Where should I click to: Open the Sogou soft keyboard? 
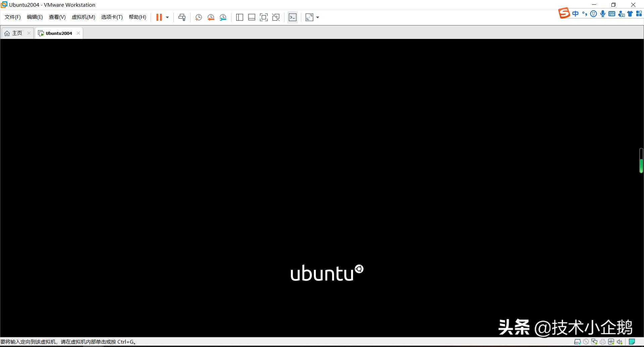(x=612, y=14)
